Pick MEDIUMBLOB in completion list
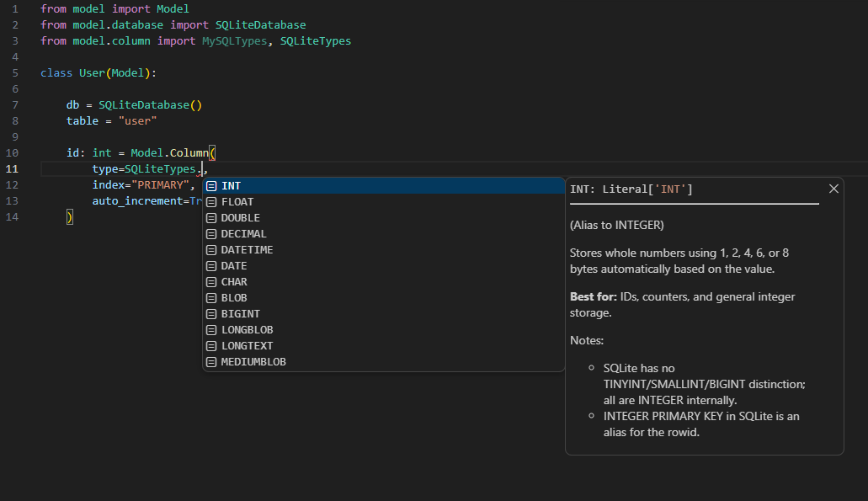The height and width of the screenshot is (501, 868). pos(384,363)
